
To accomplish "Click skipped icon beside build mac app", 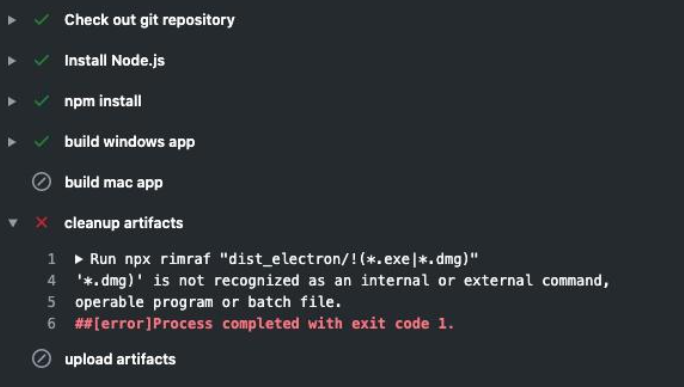I will coord(41,182).
